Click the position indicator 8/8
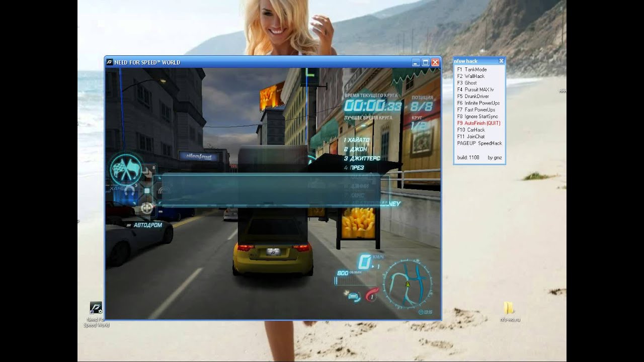This screenshot has height=362, width=644. 421,106
